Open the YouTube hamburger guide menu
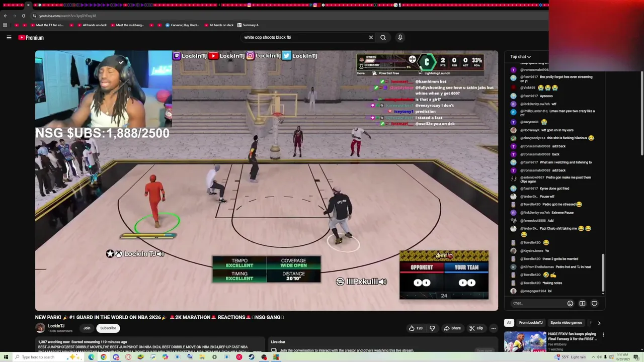The width and height of the screenshot is (644, 362). click(x=9, y=37)
